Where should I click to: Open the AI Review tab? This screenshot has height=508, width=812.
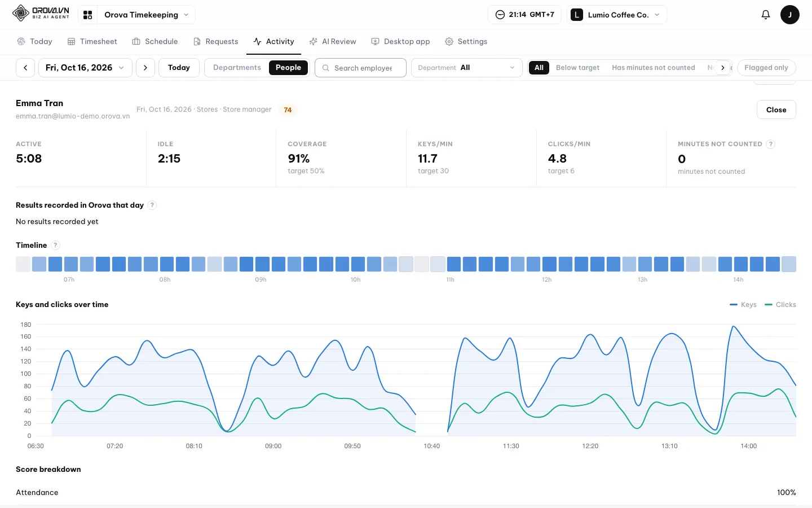[x=333, y=42]
